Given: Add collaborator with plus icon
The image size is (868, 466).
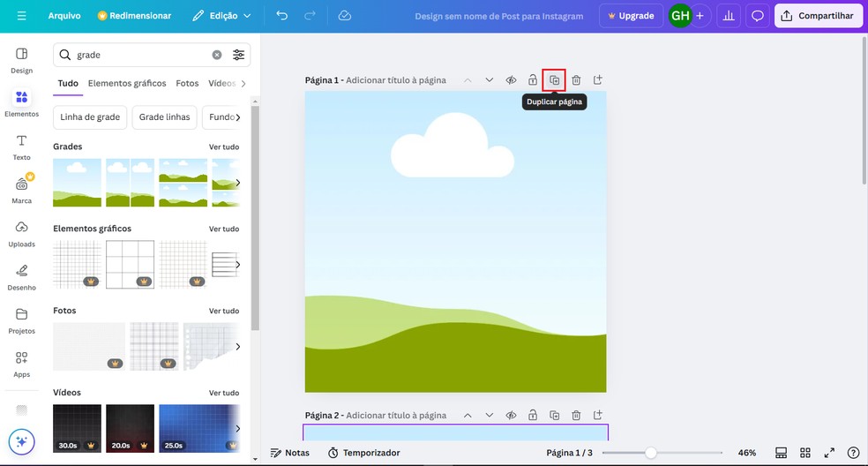Looking at the screenshot, I should [700, 16].
